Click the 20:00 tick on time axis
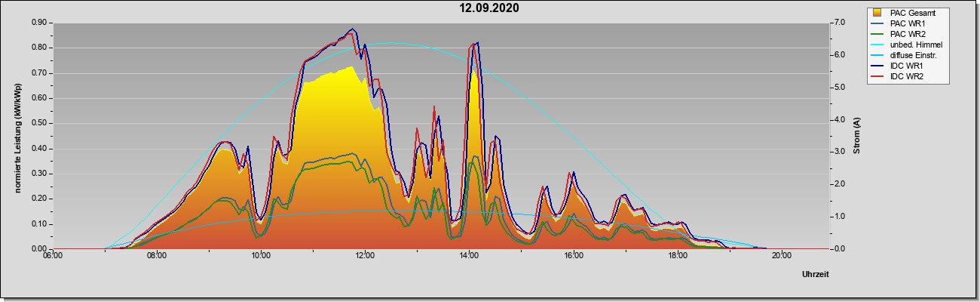The height and width of the screenshot is (302, 980). [782, 256]
